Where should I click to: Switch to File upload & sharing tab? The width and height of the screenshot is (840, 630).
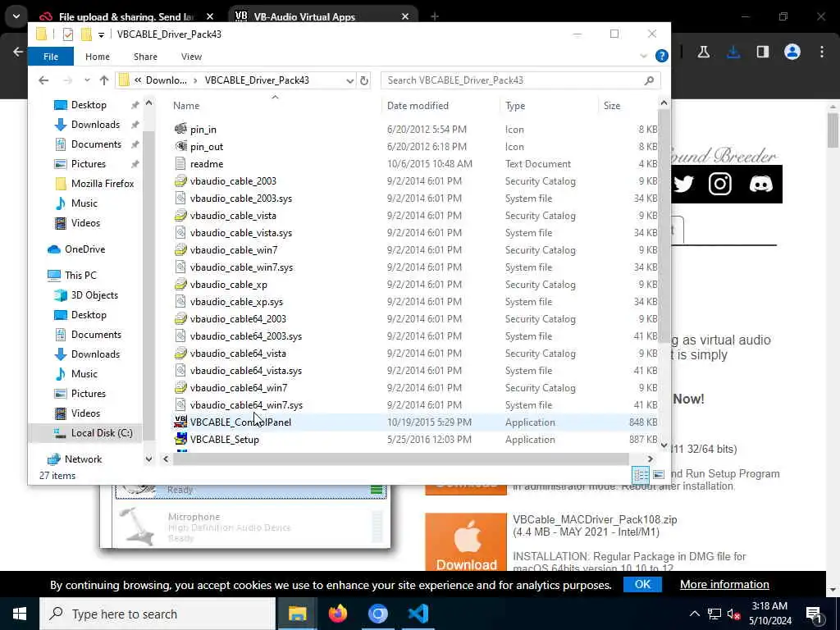click(127, 16)
